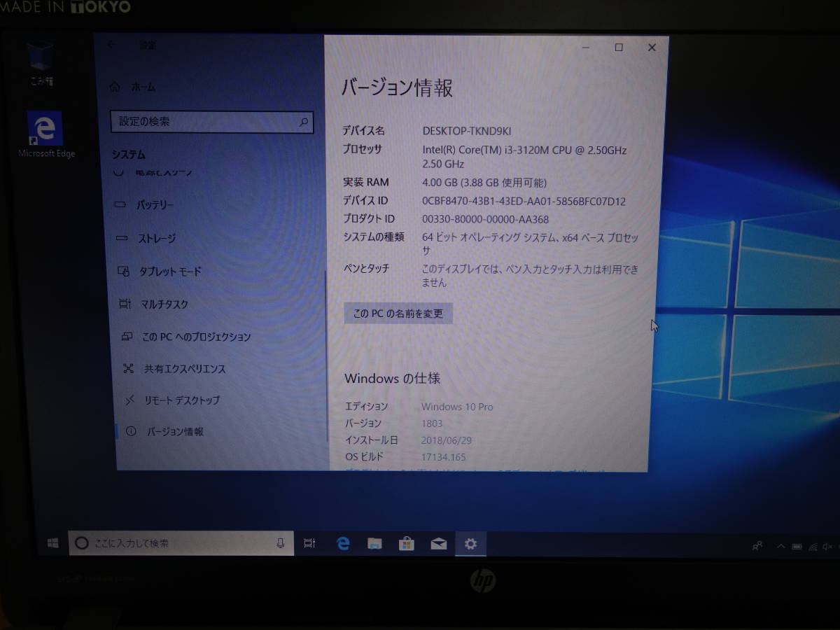Click the settings search box
The image size is (840, 630).
tap(211, 122)
